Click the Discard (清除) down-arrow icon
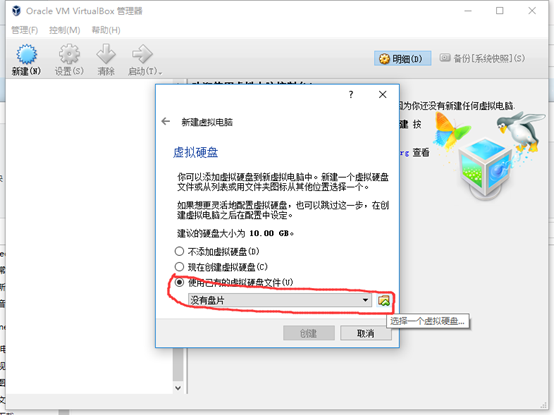The width and height of the screenshot is (554, 415). click(x=106, y=54)
